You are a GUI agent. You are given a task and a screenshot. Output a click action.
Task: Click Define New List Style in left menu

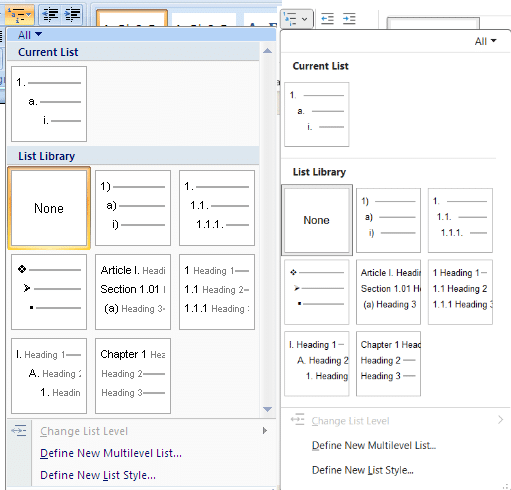click(x=98, y=475)
